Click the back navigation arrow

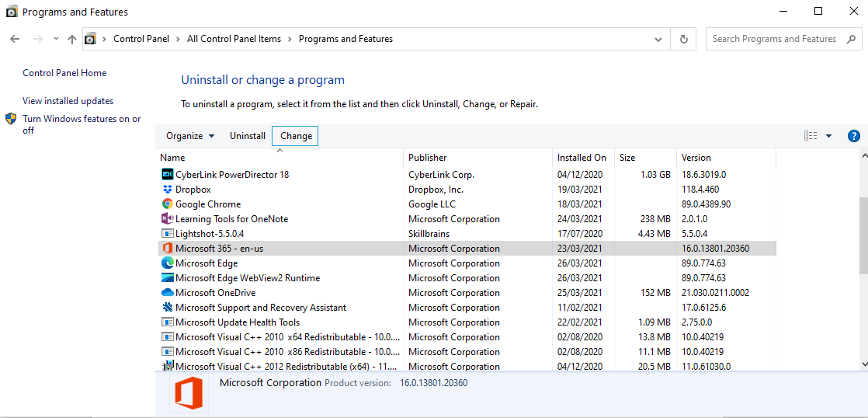[x=15, y=39]
